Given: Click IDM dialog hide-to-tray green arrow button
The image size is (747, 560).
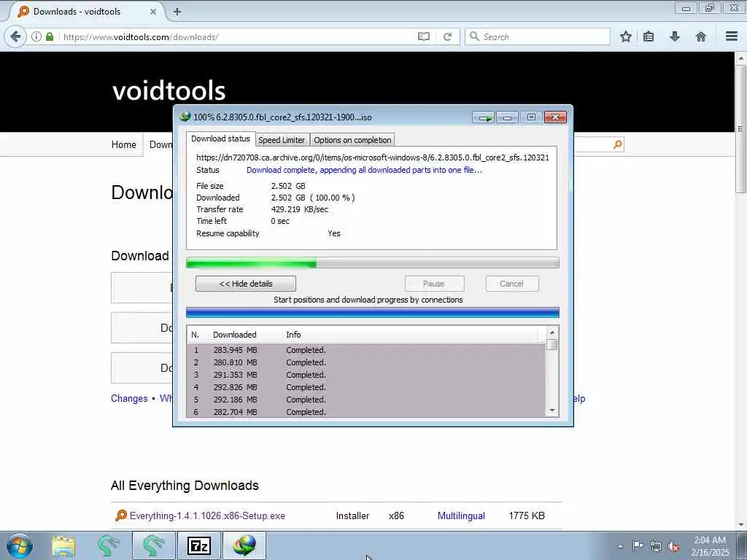Looking at the screenshot, I should click(x=484, y=117).
